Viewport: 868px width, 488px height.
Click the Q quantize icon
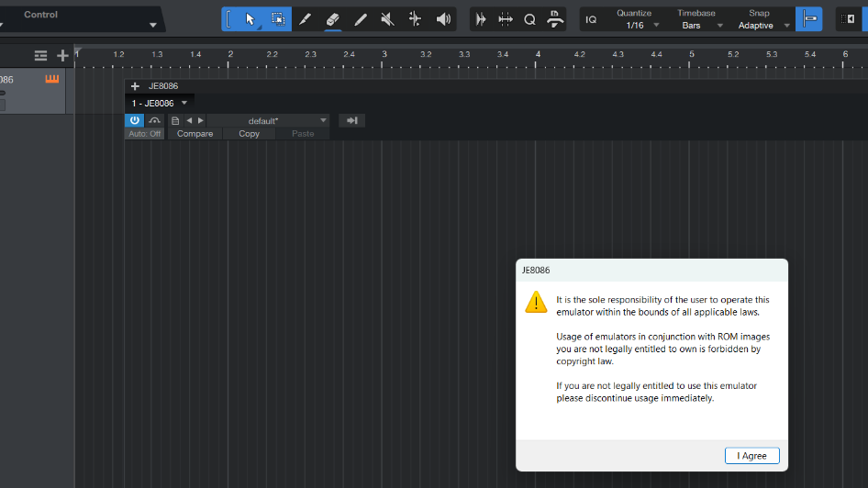point(529,19)
